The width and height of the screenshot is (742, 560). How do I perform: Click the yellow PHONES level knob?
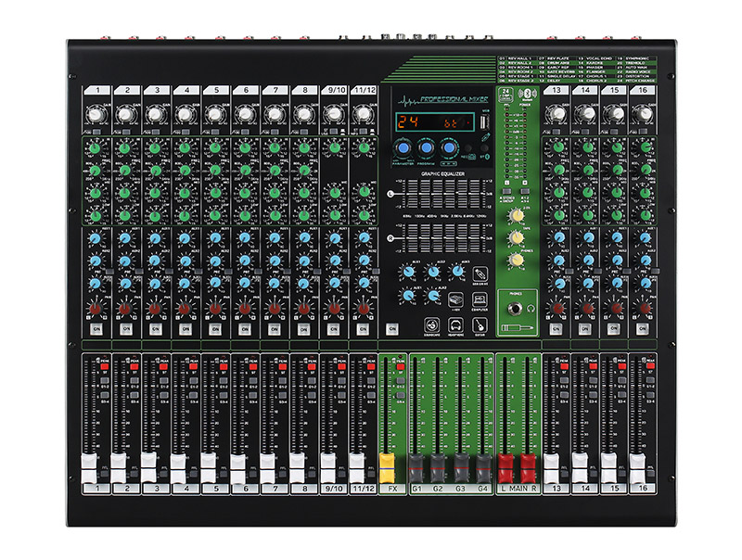[514, 260]
